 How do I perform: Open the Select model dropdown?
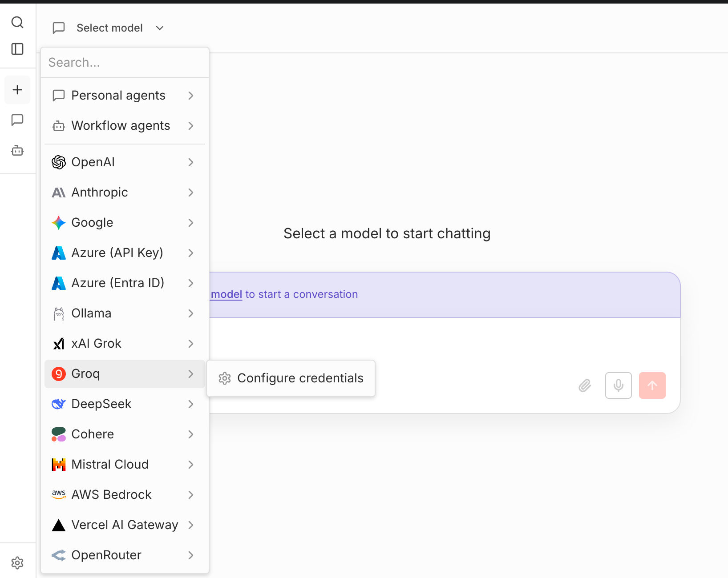click(109, 28)
